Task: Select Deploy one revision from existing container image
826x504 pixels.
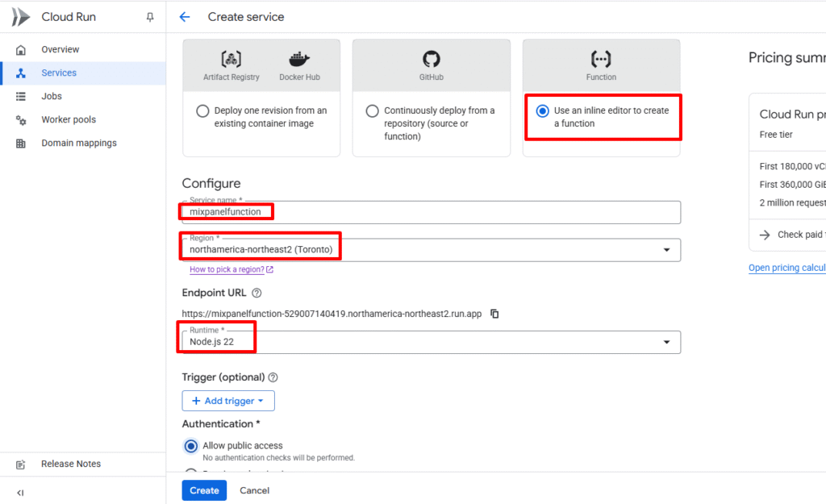Action: (x=203, y=111)
